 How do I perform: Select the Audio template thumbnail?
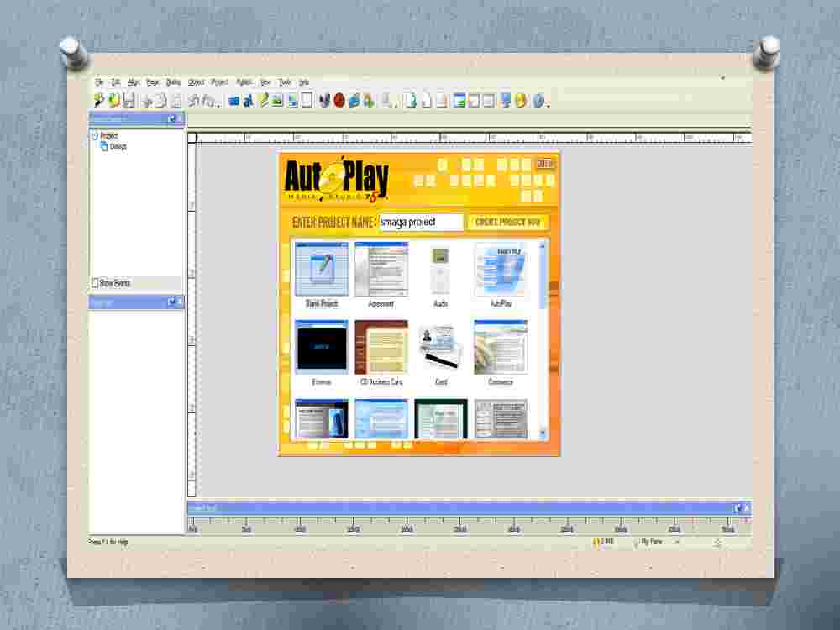pyautogui.click(x=440, y=270)
